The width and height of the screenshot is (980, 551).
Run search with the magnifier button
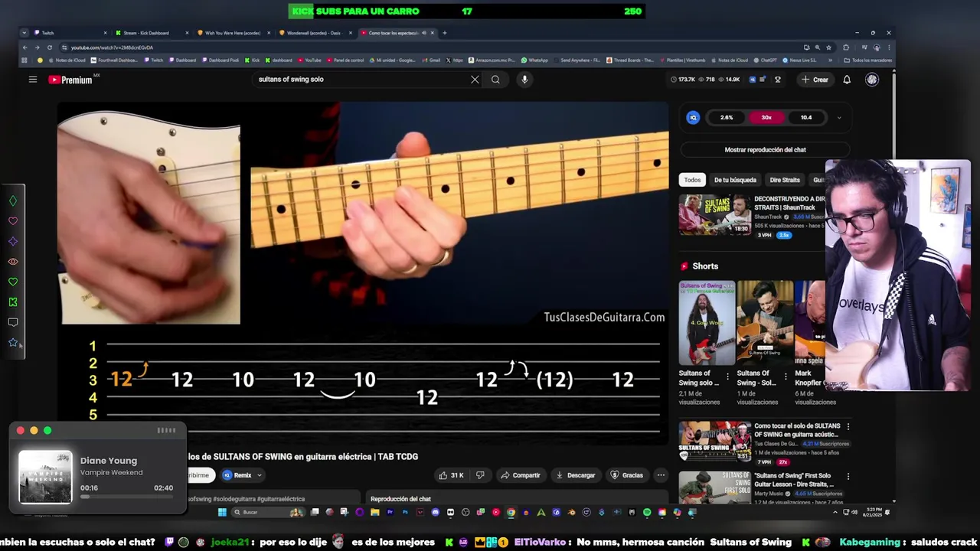point(495,80)
